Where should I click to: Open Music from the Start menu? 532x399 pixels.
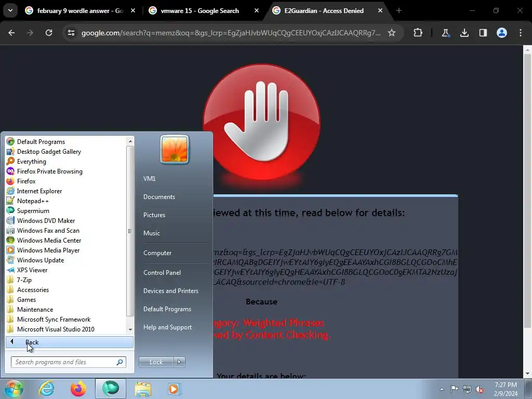click(x=151, y=233)
